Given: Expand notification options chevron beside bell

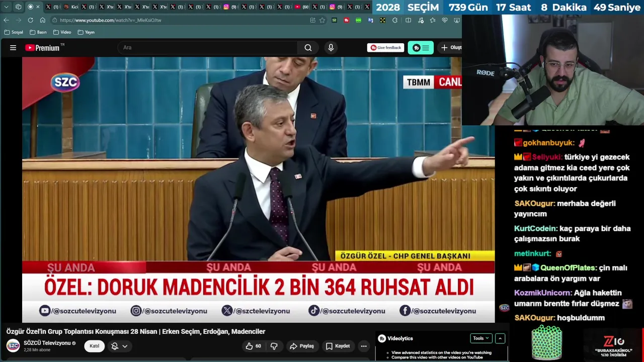Looking at the screenshot, I should point(125,346).
